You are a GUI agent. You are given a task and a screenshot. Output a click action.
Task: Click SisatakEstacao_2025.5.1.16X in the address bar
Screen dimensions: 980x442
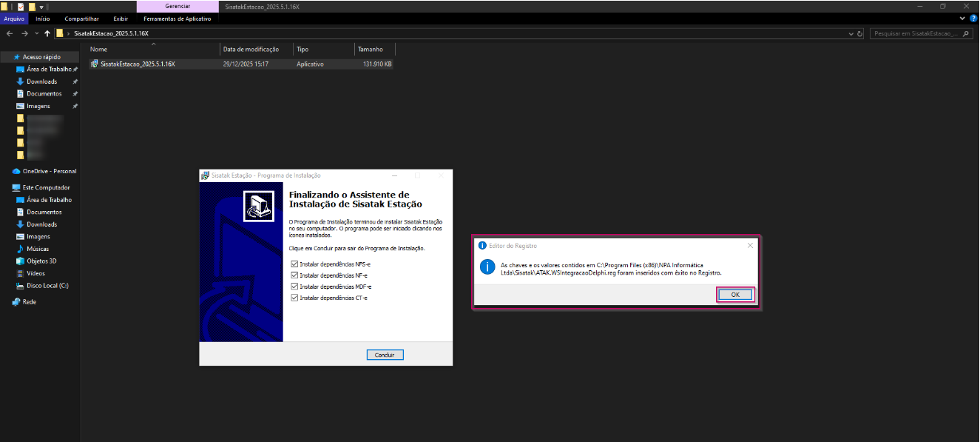(111, 33)
